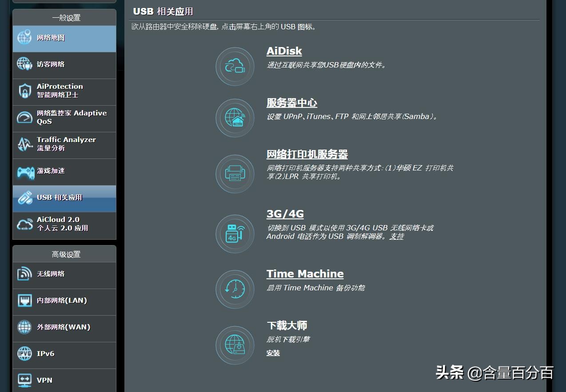
Task: Click the AiDisk heading link
Action: coord(284,51)
